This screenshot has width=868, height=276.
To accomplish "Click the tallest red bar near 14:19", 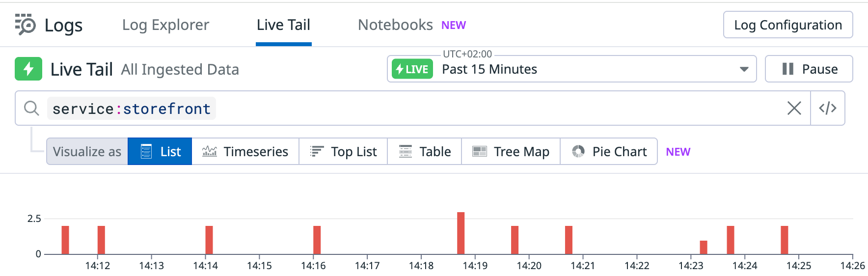I will 461,233.
